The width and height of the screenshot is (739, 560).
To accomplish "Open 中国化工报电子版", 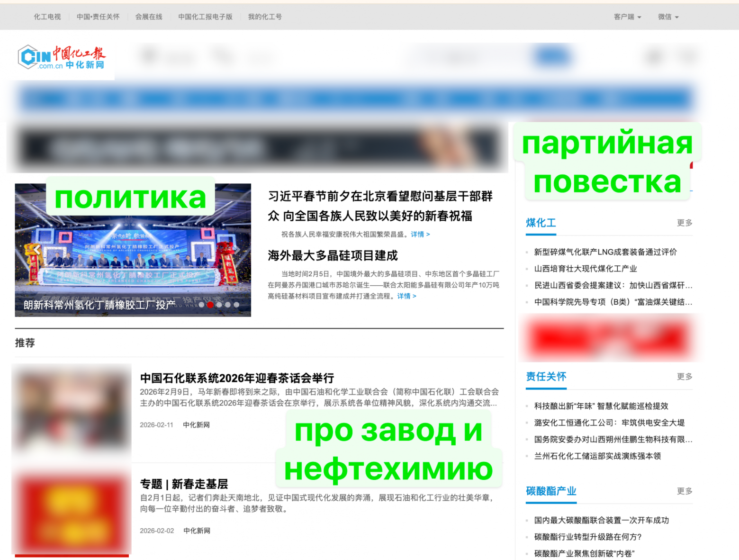I will click(205, 17).
